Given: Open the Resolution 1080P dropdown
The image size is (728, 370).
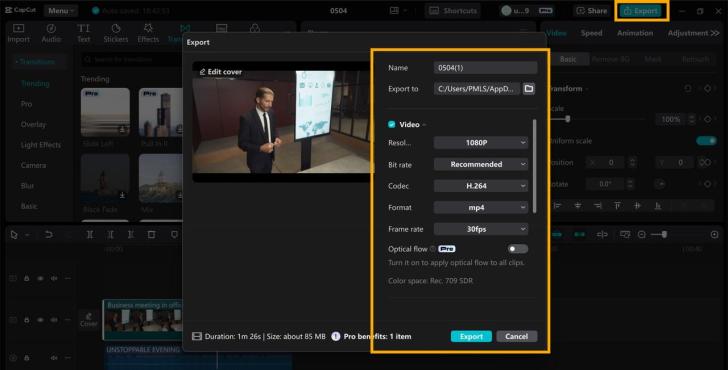Looking at the screenshot, I should [x=481, y=143].
